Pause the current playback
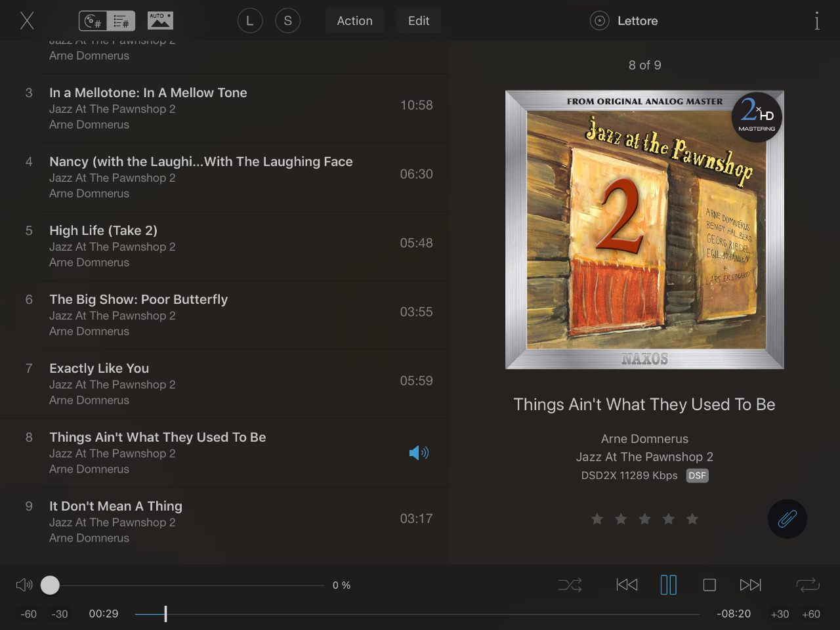 click(x=669, y=585)
